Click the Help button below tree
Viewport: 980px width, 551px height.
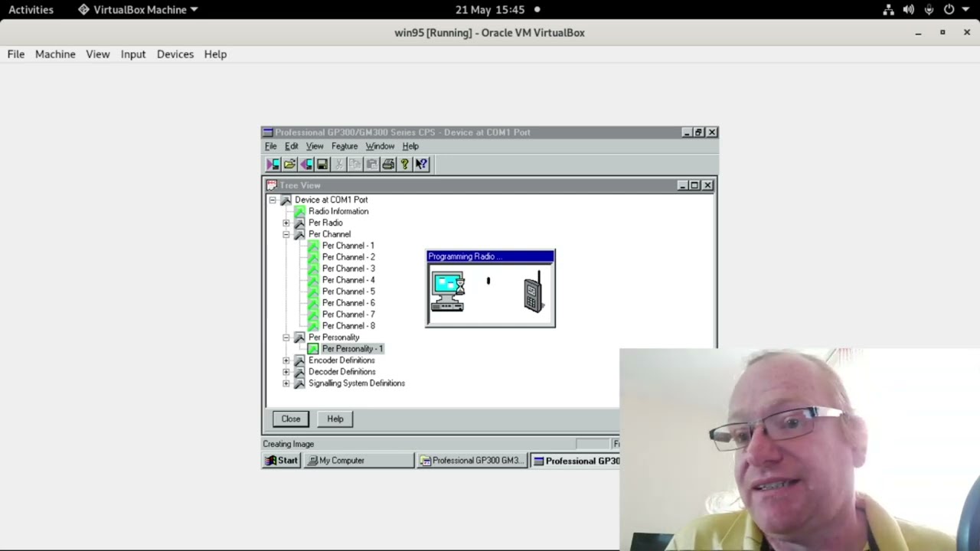click(335, 419)
